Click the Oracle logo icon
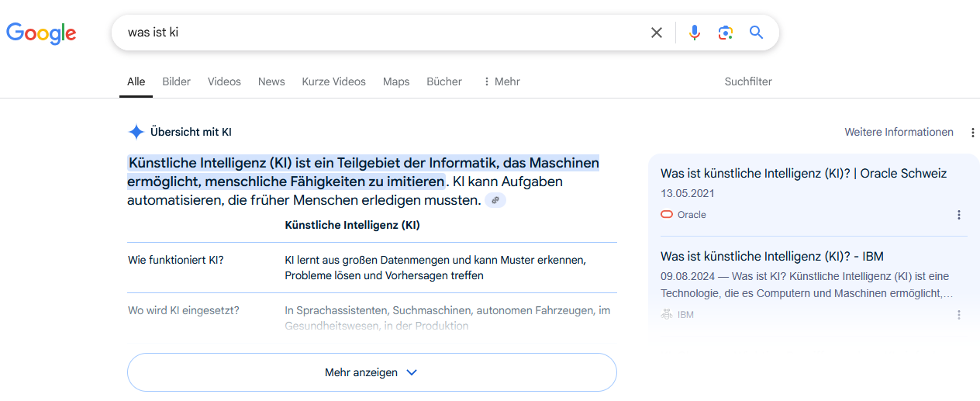980x401 pixels. click(667, 215)
